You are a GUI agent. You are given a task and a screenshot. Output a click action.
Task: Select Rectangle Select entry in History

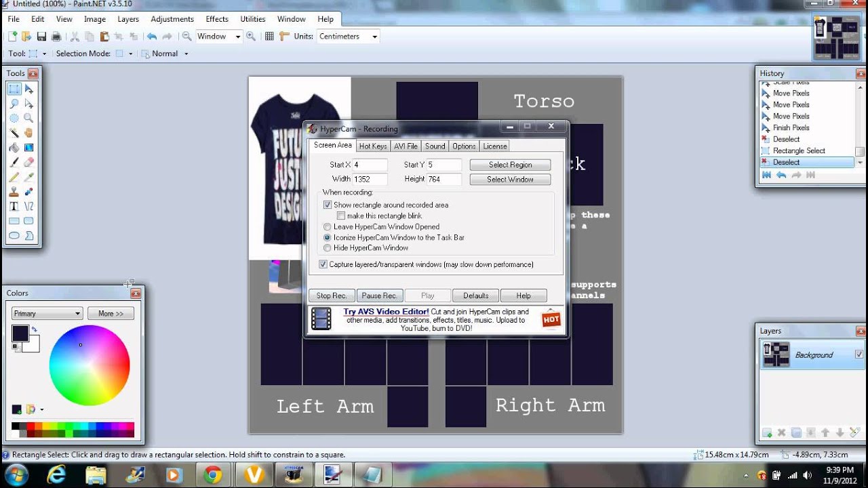tap(799, 150)
